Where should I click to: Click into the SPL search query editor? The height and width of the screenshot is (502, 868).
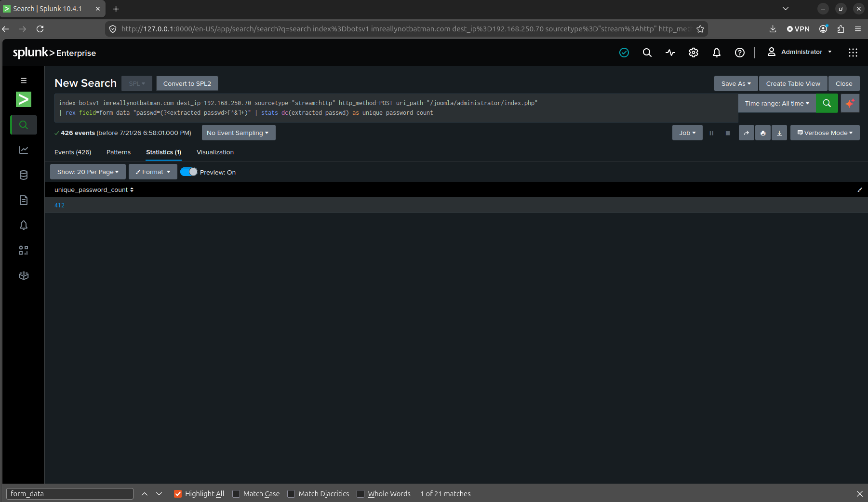coord(396,108)
